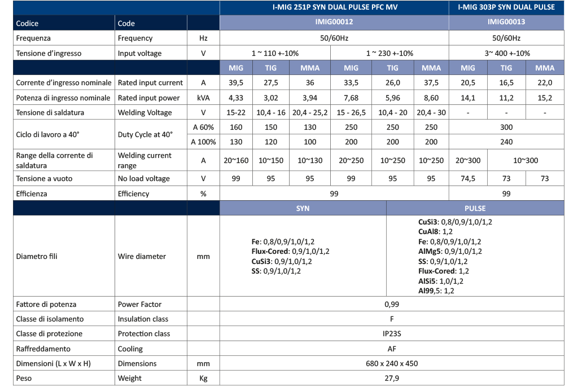Click the "27,9" weight value
This screenshot has height=392, width=569.
coord(392,378)
